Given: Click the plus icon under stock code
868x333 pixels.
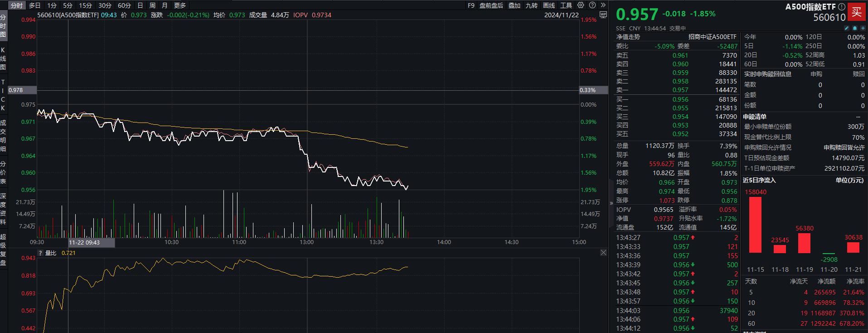Looking at the screenshot, I should (863, 28).
